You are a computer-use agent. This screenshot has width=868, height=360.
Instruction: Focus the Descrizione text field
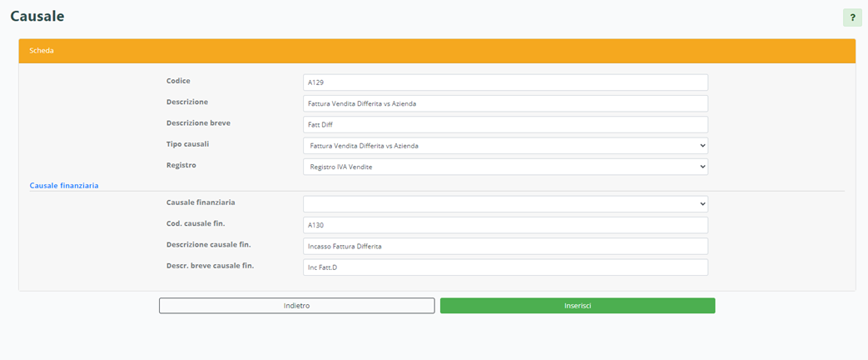(505, 103)
